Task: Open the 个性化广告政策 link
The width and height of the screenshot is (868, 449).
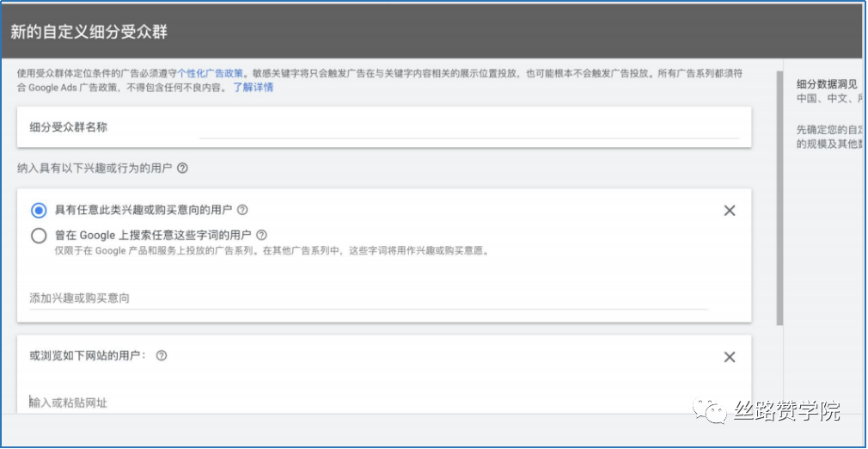Action: 210,73
